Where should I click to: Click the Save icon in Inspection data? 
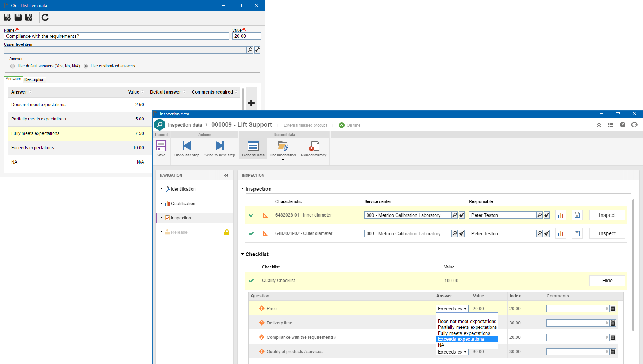pyautogui.click(x=161, y=146)
